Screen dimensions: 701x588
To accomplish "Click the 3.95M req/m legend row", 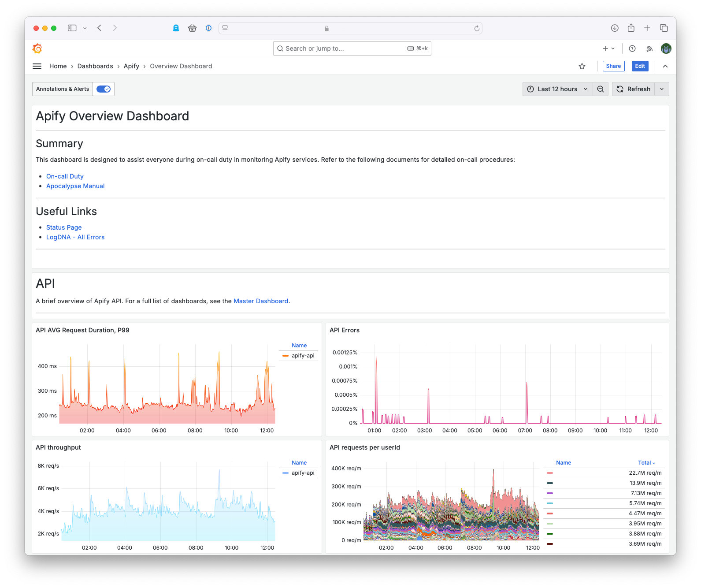I will click(x=604, y=524).
